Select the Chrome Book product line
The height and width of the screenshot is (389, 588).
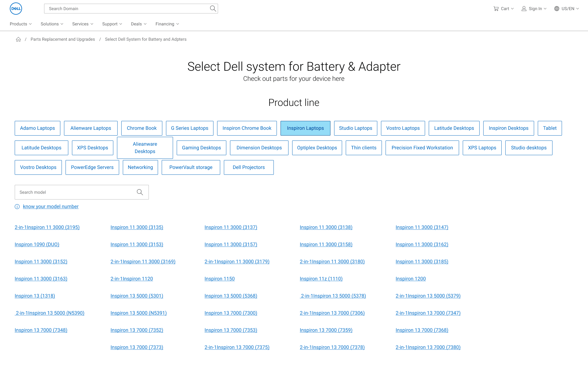142,128
